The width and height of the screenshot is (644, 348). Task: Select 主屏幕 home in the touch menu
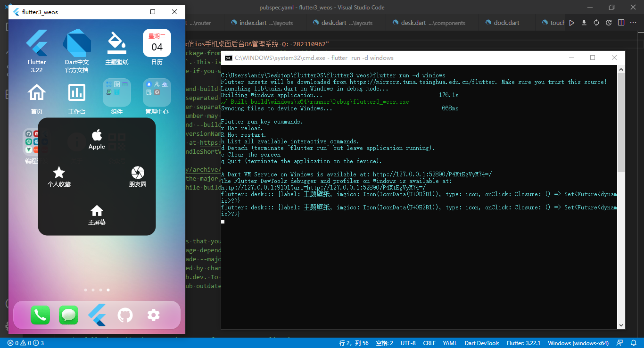(x=97, y=215)
